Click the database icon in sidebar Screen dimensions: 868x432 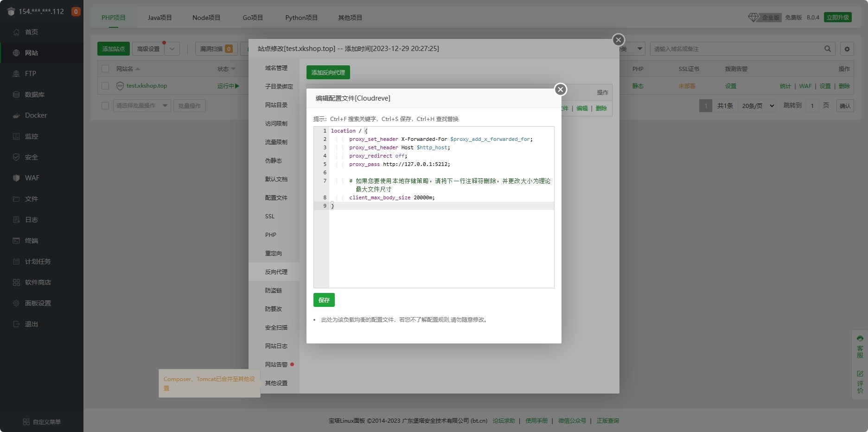tap(16, 95)
